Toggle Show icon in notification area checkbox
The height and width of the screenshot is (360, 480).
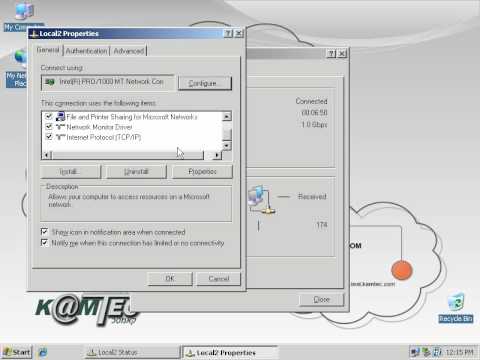click(x=44, y=232)
